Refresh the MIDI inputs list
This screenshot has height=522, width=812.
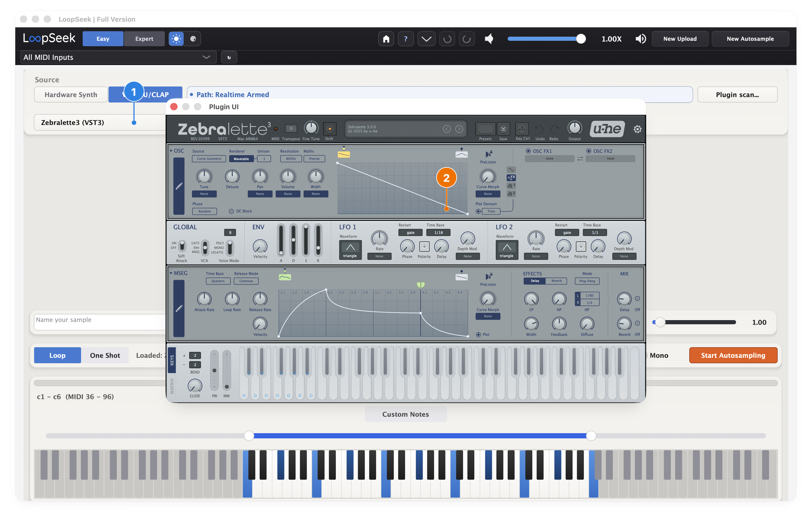(x=229, y=57)
